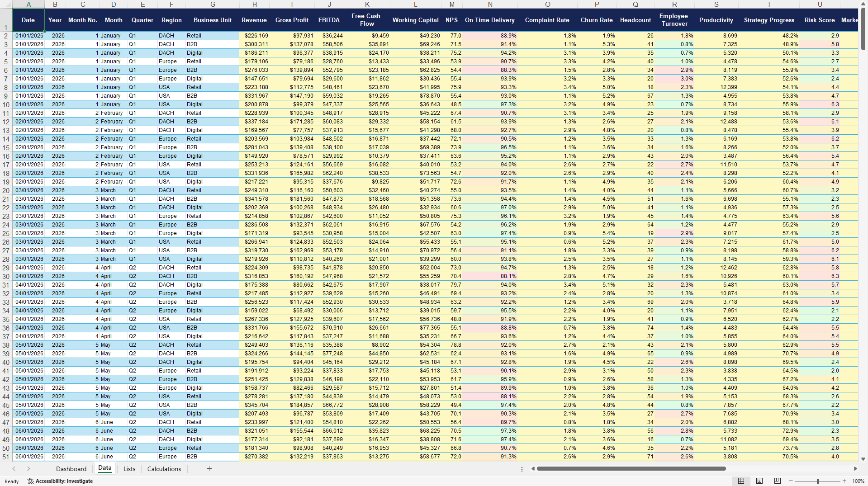This screenshot has width=868, height=486.
Task: Open zoom dialog via 100% label
Action: pyautogui.click(x=858, y=481)
